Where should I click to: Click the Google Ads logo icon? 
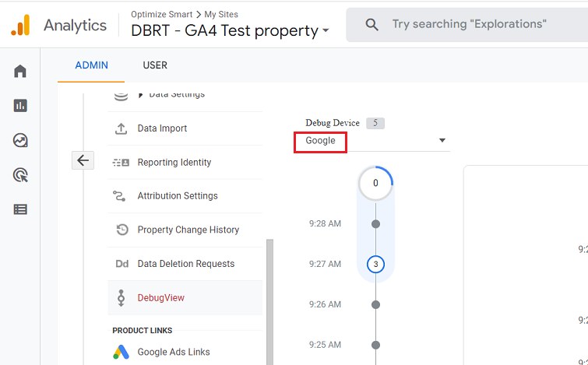pos(121,352)
